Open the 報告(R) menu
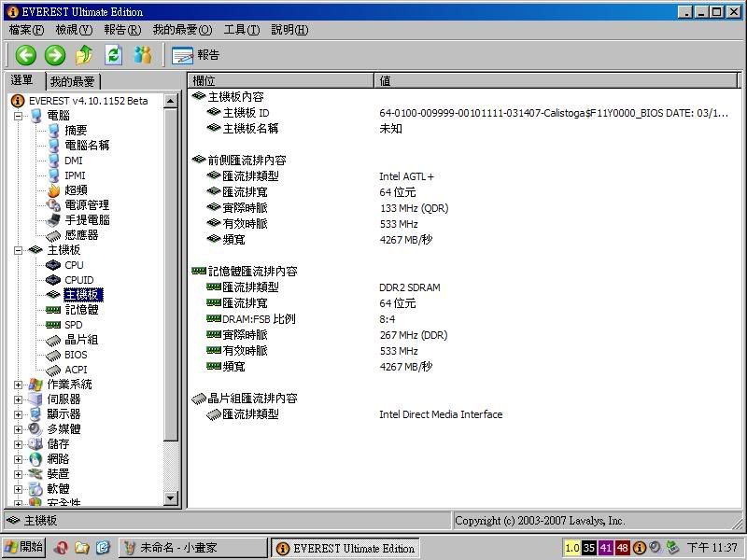Image resolution: width=747 pixels, height=560 pixels. click(x=122, y=30)
